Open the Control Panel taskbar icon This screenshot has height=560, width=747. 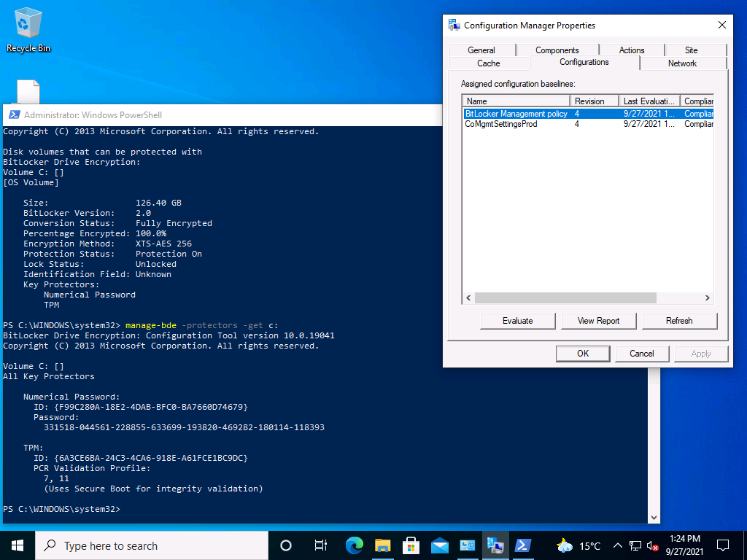click(x=468, y=545)
